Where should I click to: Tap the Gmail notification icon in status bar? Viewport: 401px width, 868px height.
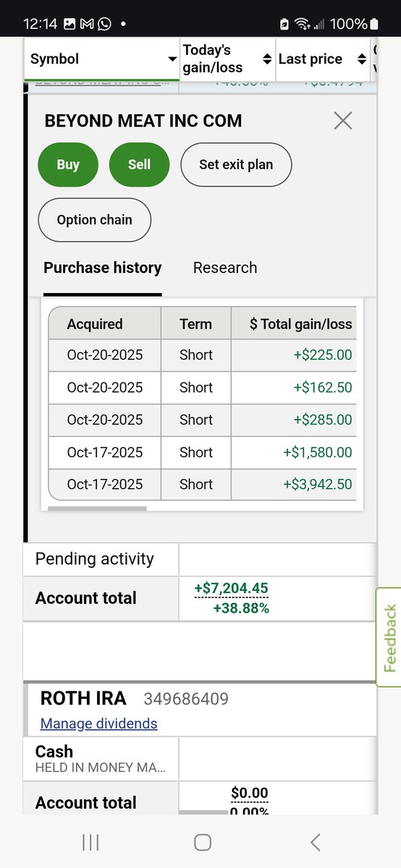point(87,24)
